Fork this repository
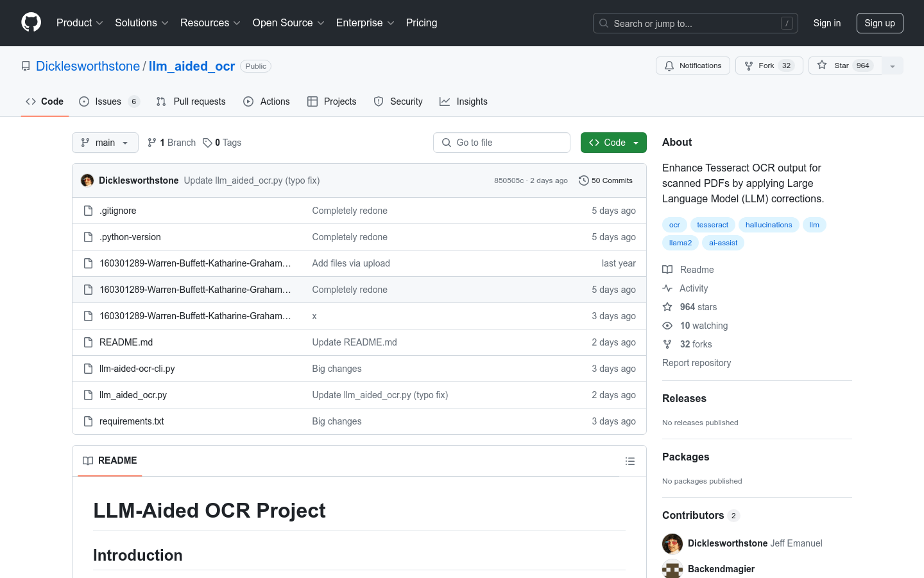This screenshot has height=578, width=924. 769,66
